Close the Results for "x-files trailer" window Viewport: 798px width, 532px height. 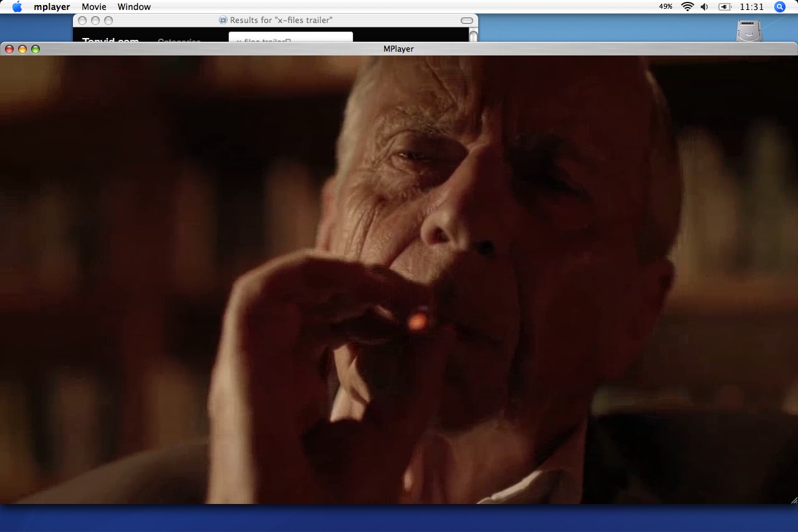[82, 21]
